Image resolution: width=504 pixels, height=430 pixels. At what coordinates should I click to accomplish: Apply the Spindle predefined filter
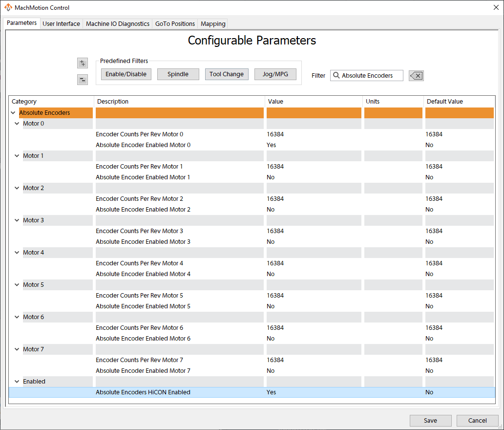coord(178,74)
